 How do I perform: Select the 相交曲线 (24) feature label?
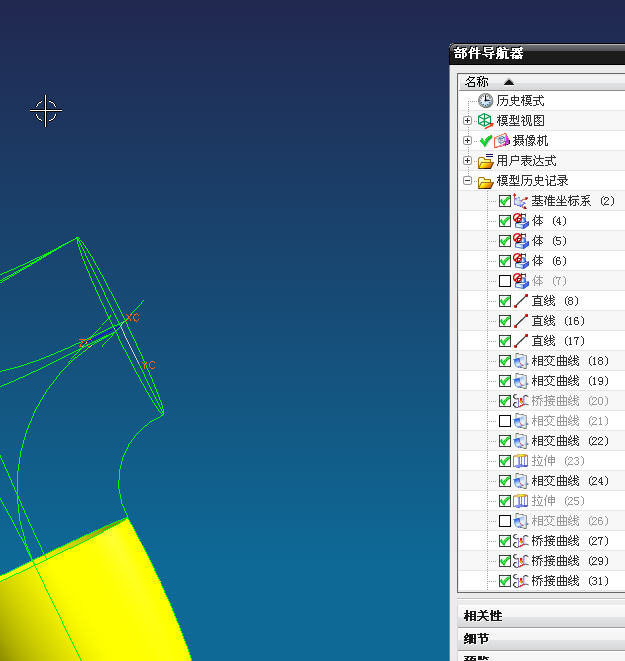click(x=570, y=481)
